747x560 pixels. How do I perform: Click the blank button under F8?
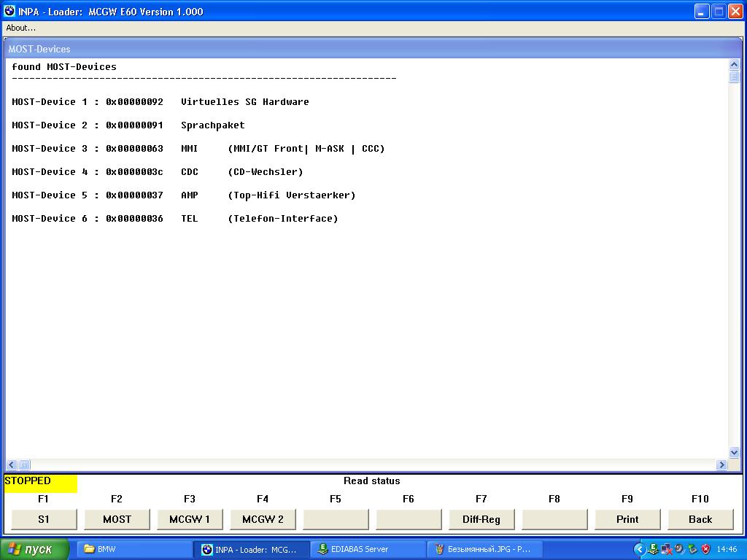[554, 519]
